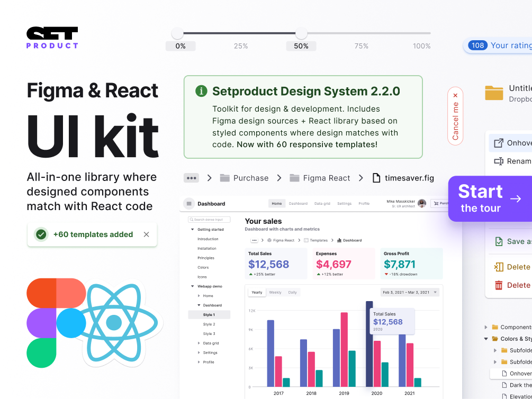This screenshot has width=532, height=399.
Task: Click the Figma React folder icon in breadcrumbs
Action: click(294, 178)
